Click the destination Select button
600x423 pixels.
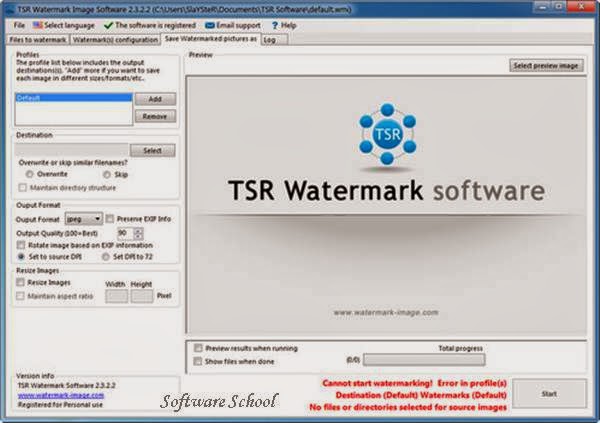153,150
